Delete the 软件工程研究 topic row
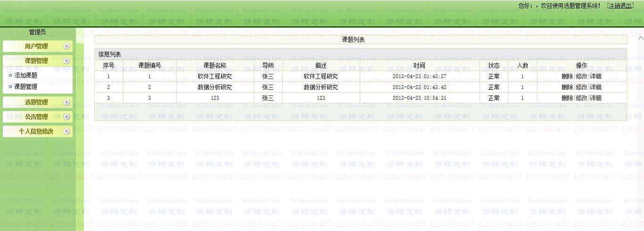 tap(567, 76)
